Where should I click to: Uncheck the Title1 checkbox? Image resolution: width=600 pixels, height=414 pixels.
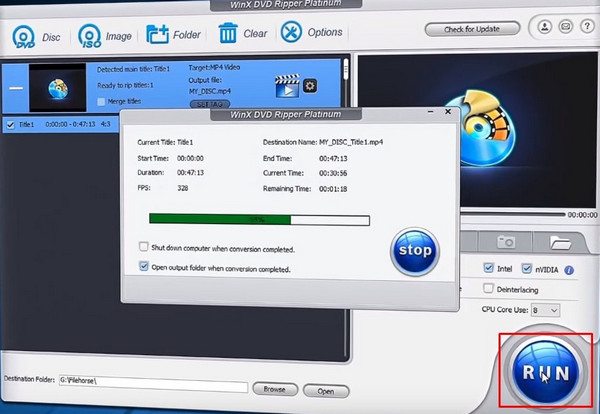[11, 125]
